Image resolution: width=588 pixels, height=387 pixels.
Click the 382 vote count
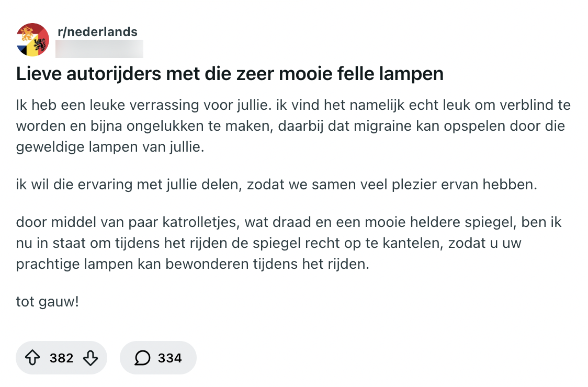pyautogui.click(x=61, y=358)
